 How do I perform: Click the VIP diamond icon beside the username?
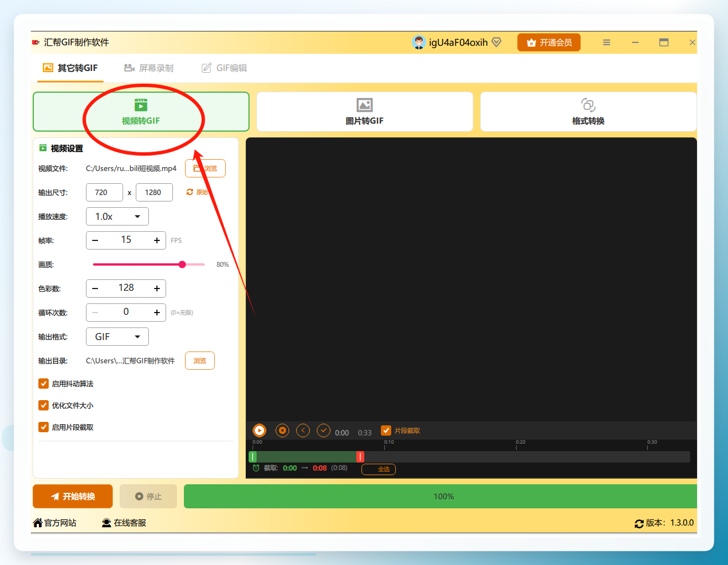click(497, 42)
